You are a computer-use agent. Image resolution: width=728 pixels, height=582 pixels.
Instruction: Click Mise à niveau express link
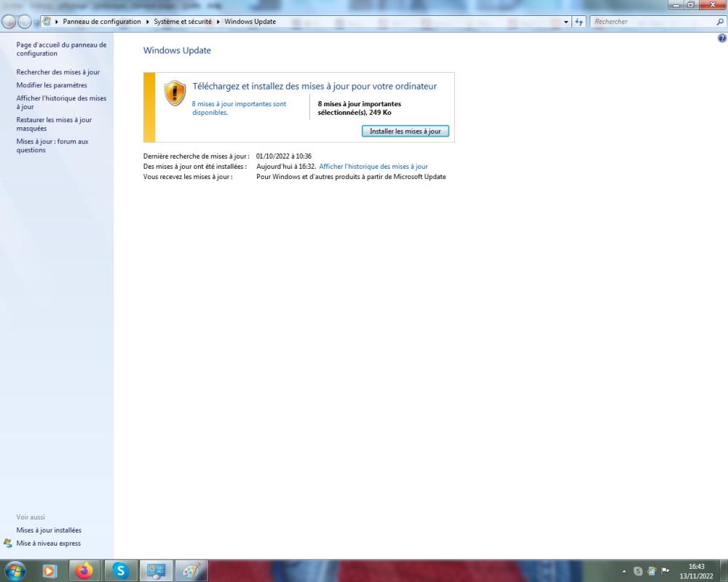tap(48, 543)
